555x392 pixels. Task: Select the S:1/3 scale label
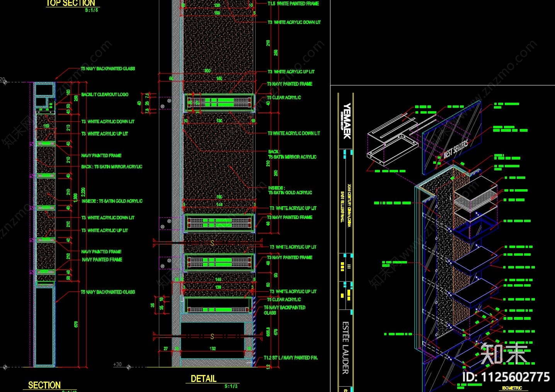[231, 386]
